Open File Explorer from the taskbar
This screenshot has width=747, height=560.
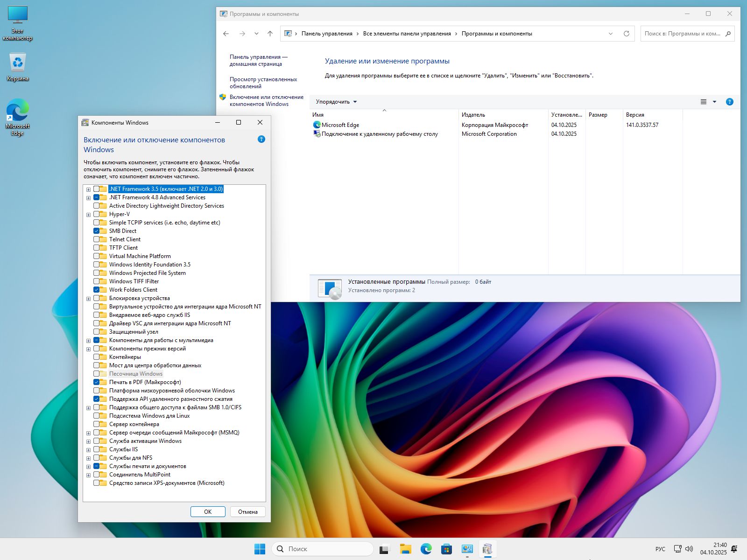pyautogui.click(x=405, y=549)
